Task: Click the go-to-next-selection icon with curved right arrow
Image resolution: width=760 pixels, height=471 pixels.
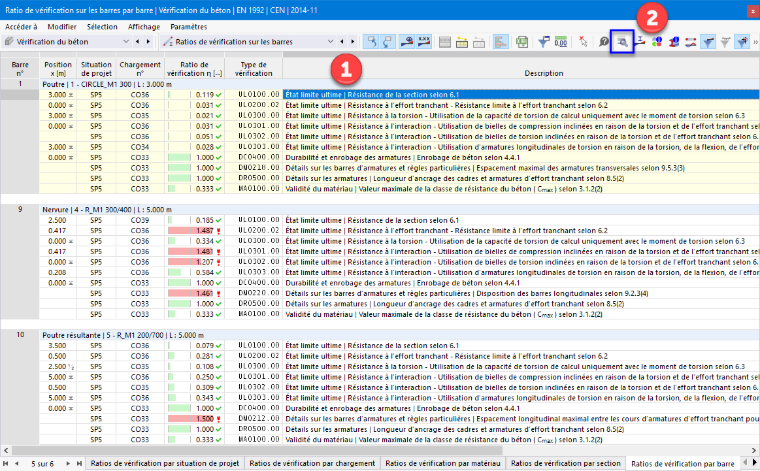Action: click(388, 42)
